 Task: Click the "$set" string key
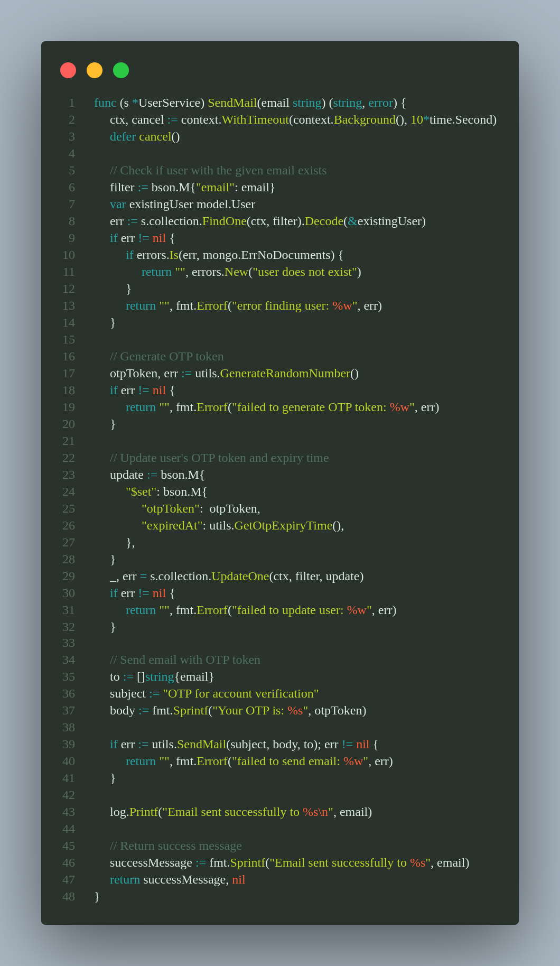pyautogui.click(x=141, y=492)
